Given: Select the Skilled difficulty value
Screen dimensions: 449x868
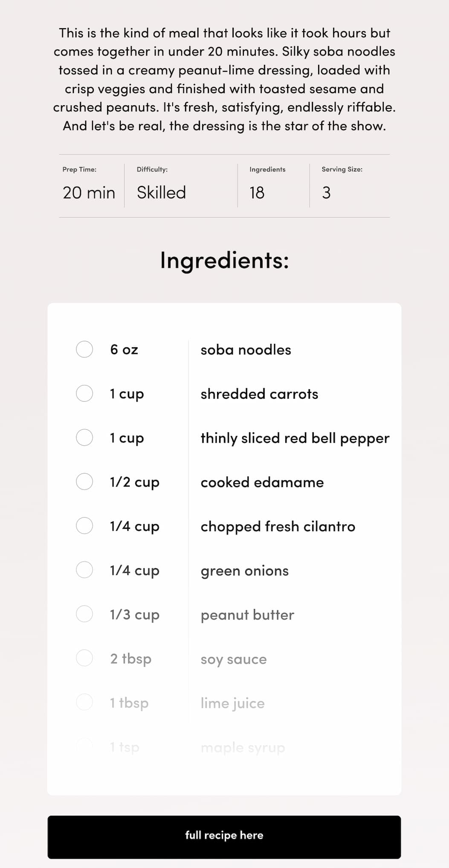Looking at the screenshot, I should 161,193.
